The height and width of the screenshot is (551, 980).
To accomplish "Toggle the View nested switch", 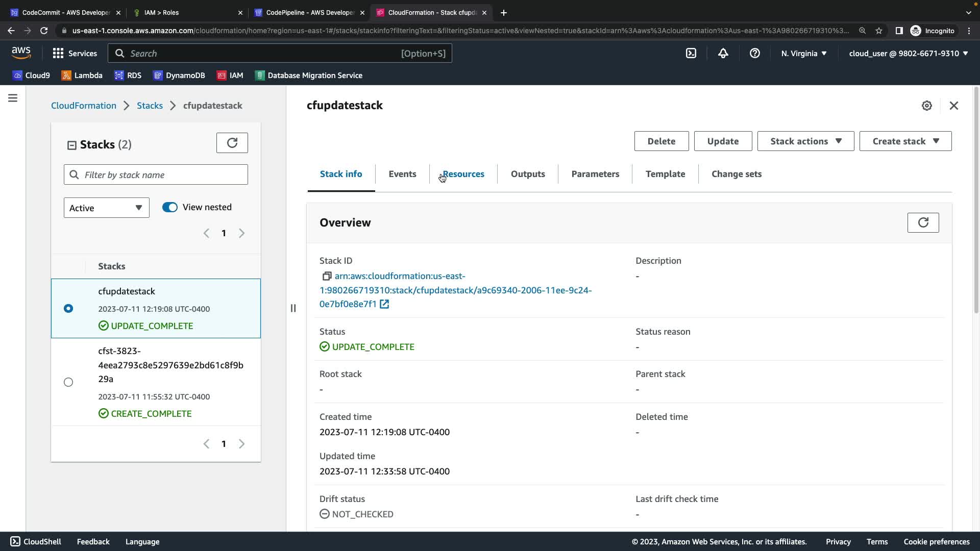I will click(x=170, y=207).
